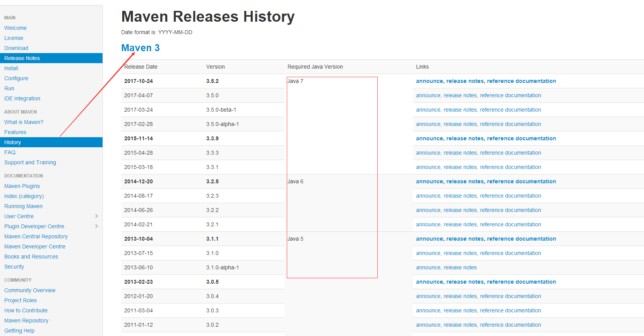644x336 pixels.
Task: Open release notes for 3.1.0-alpha-1
Action: coord(460,267)
